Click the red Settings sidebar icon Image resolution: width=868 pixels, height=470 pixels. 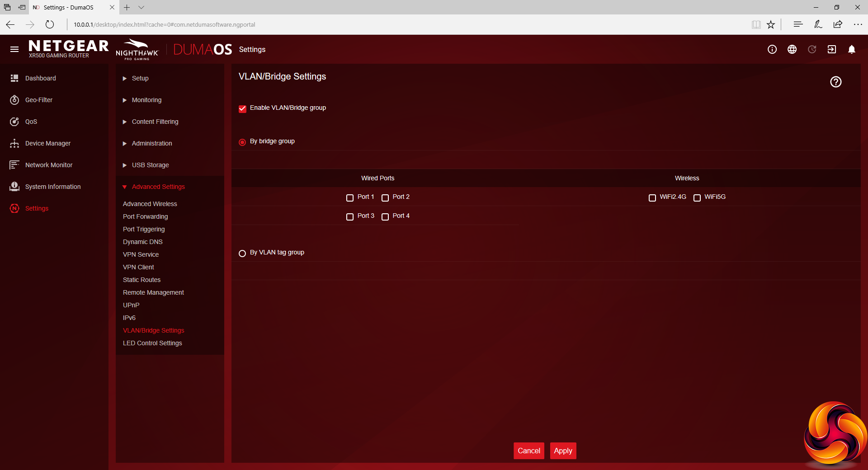14,208
